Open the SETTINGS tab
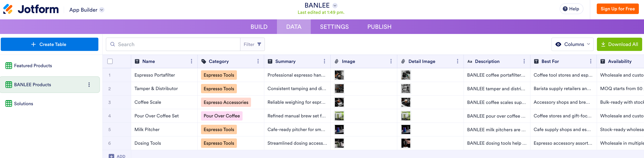Image resolution: width=644 pixels, height=158 pixels. 334,27
